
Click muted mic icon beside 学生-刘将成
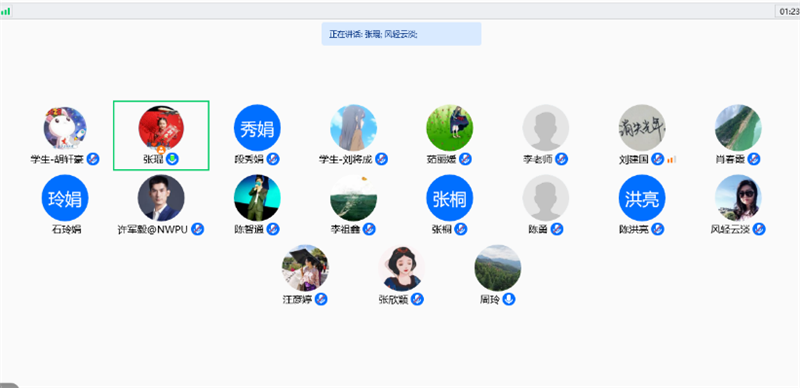coord(382,159)
